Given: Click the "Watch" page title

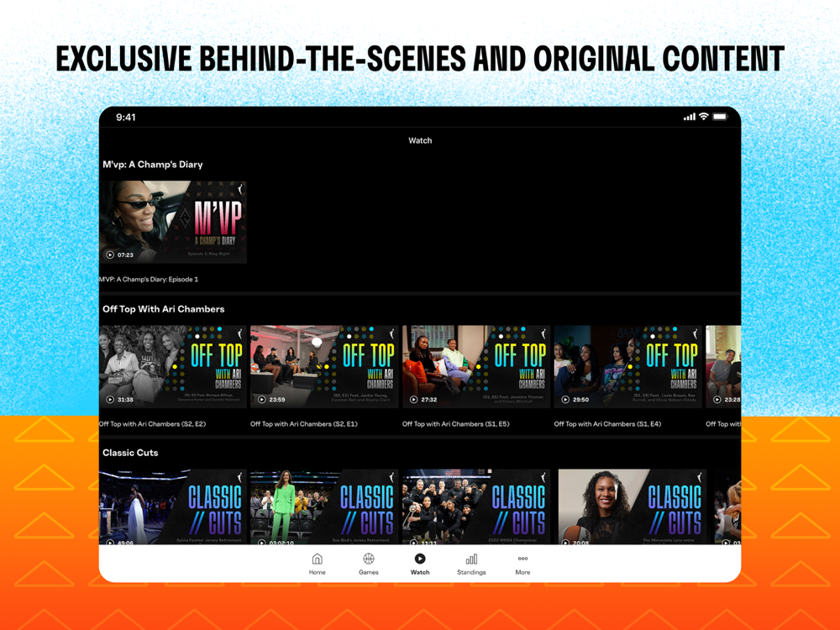Looking at the screenshot, I should pos(420,140).
